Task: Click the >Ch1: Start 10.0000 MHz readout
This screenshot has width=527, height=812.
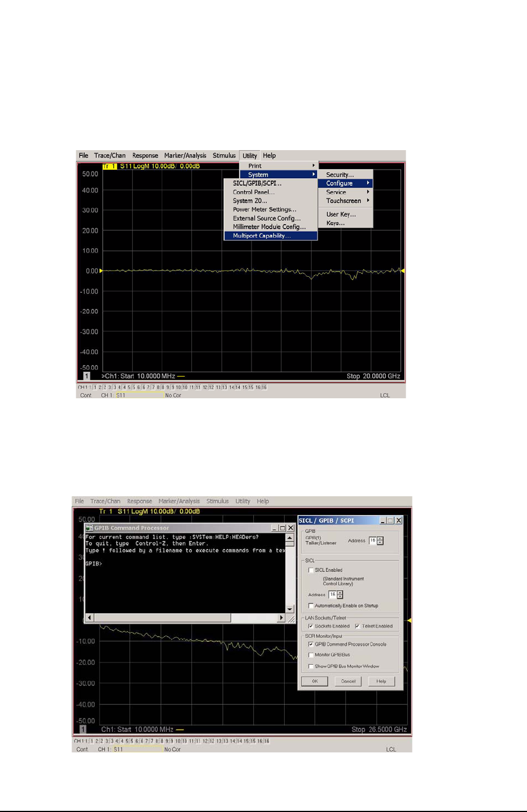Action: tap(138, 376)
